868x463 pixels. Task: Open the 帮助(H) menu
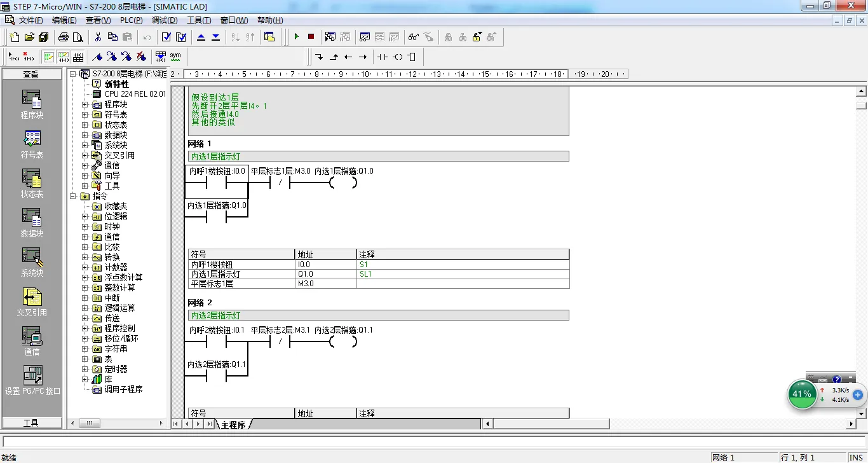point(270,20)
